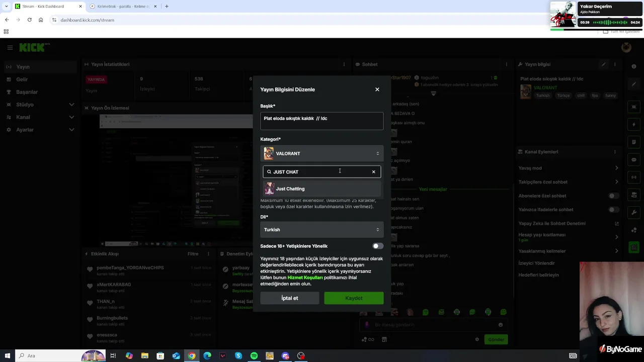Open user avatar at top right
Screen dimensions: 644x362
pyautogui.click(x=626, y=47)
